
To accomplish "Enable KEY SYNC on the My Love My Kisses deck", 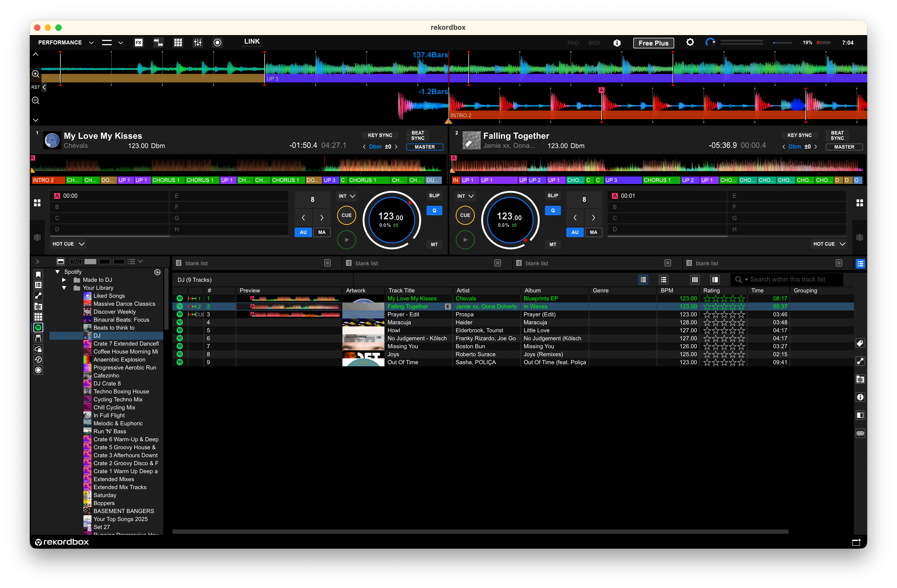I will coord(380,135).
